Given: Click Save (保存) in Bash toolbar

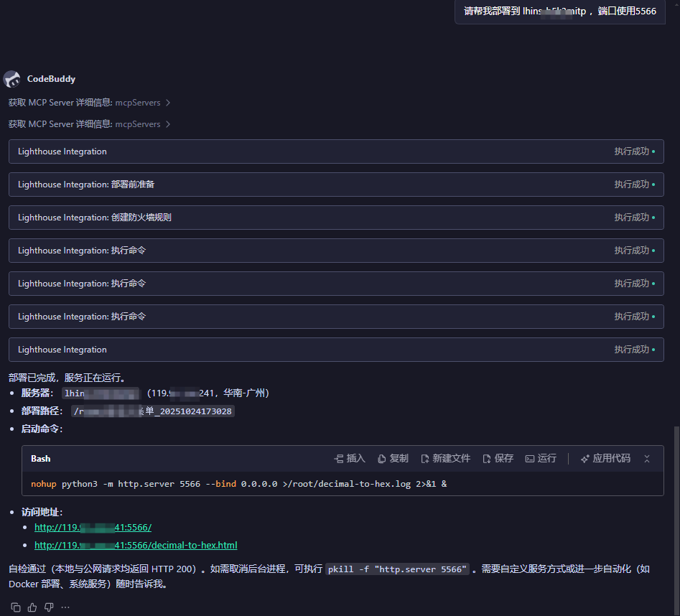Looking at the screenshot, I should click(x=498, y=459).
